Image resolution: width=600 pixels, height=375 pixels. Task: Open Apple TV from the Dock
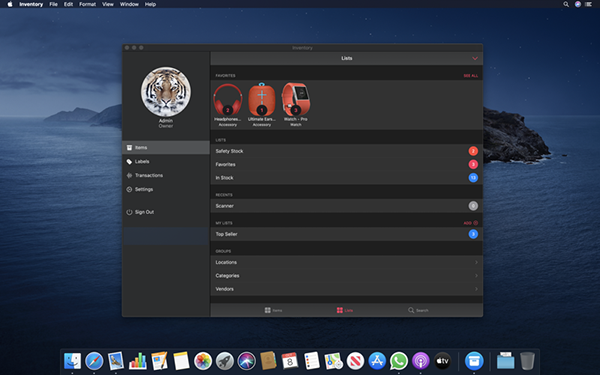click(442, 361)
